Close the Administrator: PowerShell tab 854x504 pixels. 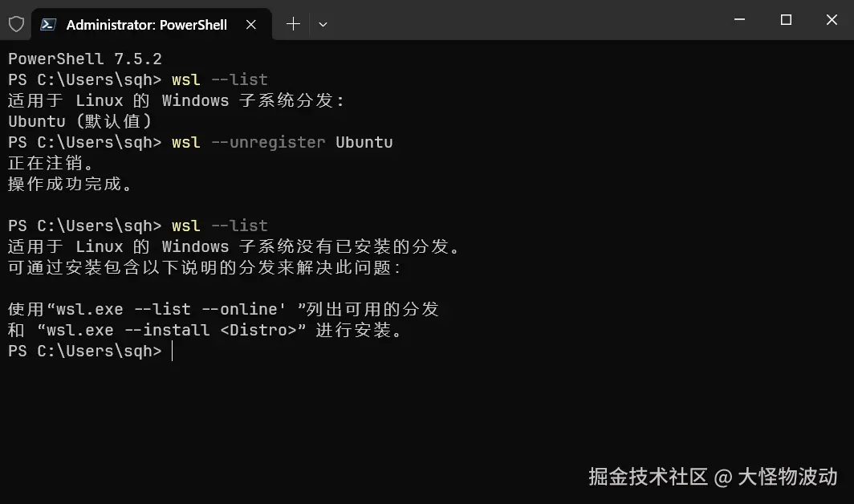point(251,24)
